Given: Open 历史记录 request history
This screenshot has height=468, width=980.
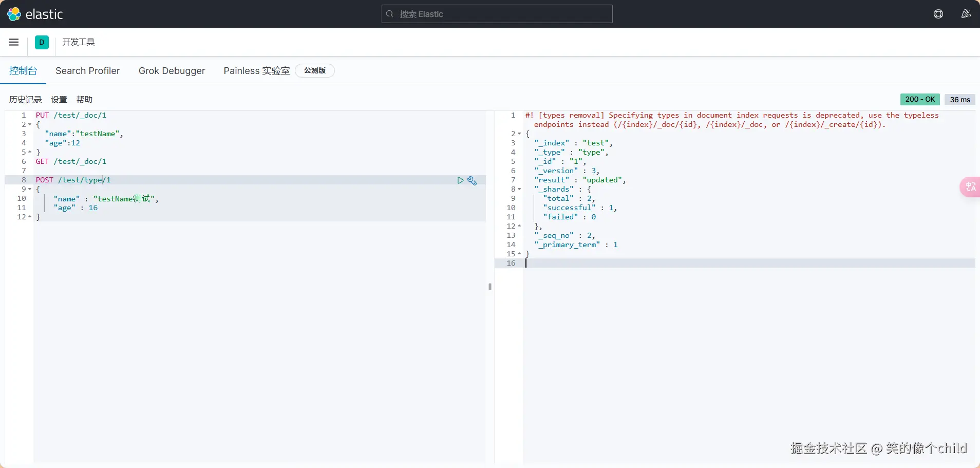Looking at the screenshot, I should [26, 100].
